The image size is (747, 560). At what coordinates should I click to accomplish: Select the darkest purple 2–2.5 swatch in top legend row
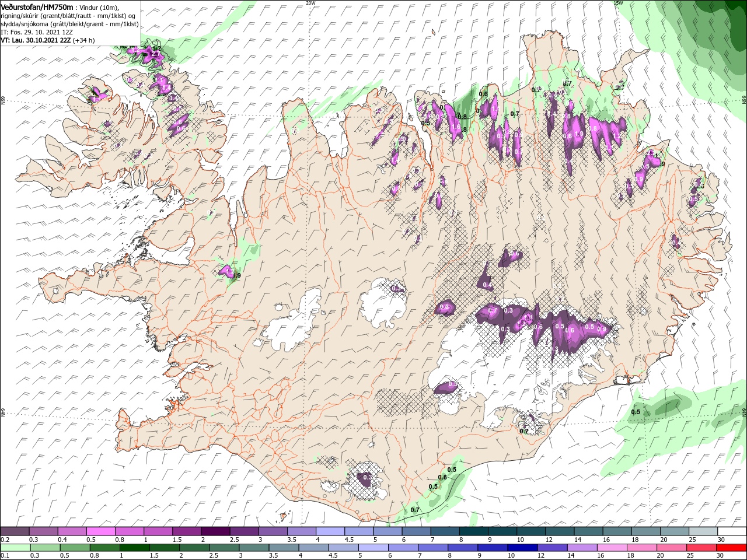click(215, 531)
